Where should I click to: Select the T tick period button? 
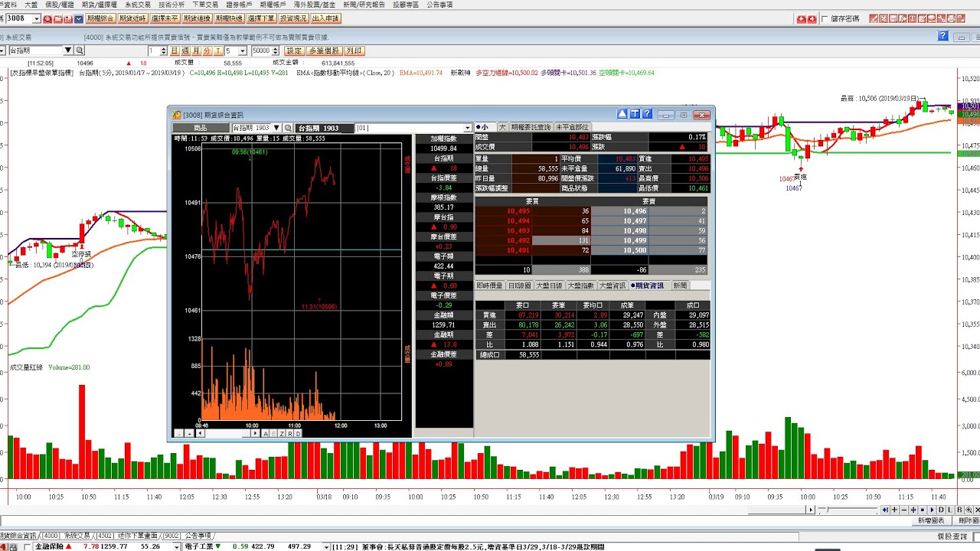217,51
